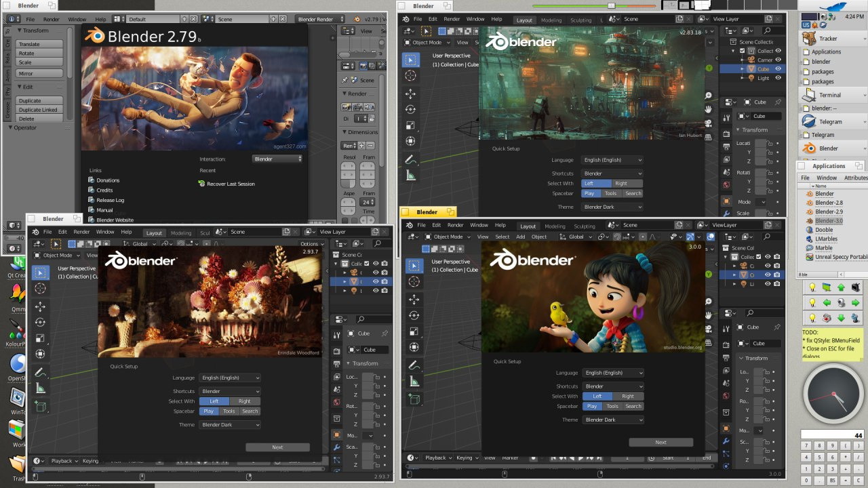Open the Theme dropdown in Blender 2.93.7 splash
This screenshot has height=488, width=868.
click(x=230, y=425)
